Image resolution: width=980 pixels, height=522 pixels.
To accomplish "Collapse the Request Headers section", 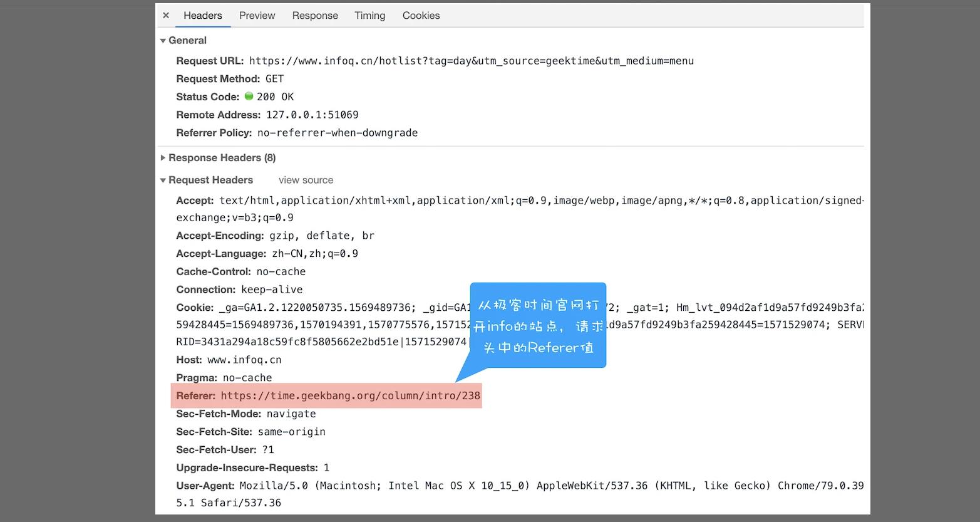I will click(x=163, y=180).
